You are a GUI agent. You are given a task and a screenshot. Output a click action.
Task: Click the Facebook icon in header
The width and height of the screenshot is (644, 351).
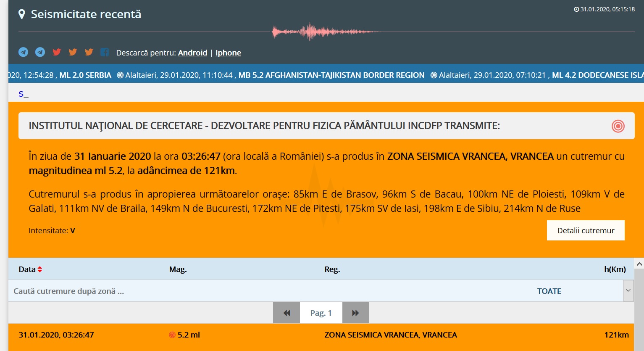[x=105, y=52]
